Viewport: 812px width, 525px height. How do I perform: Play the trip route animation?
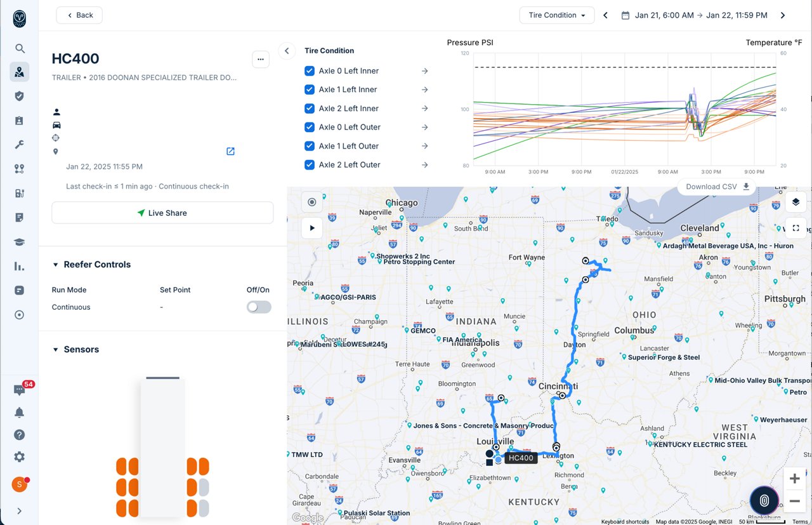(x=312, y=228)
